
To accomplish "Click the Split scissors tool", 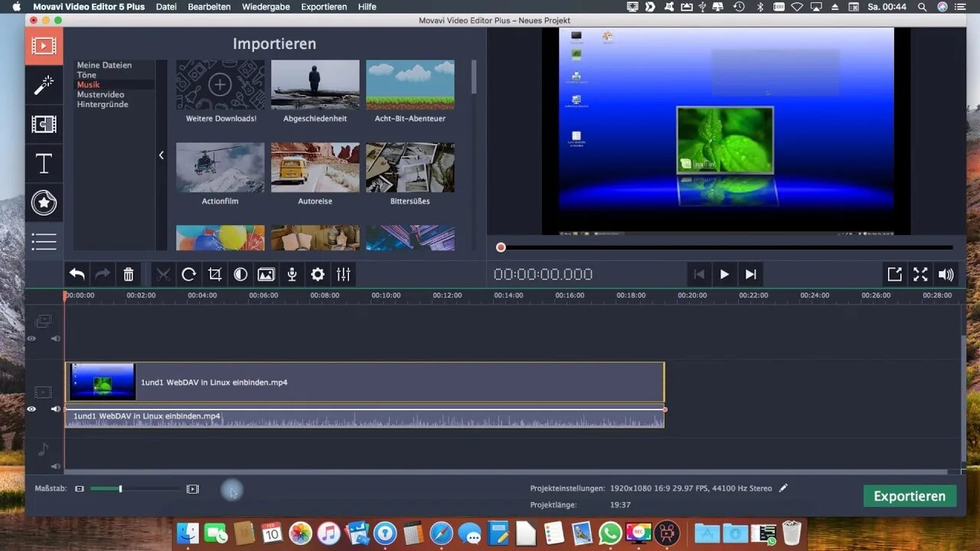I will (x=163, y=274).
